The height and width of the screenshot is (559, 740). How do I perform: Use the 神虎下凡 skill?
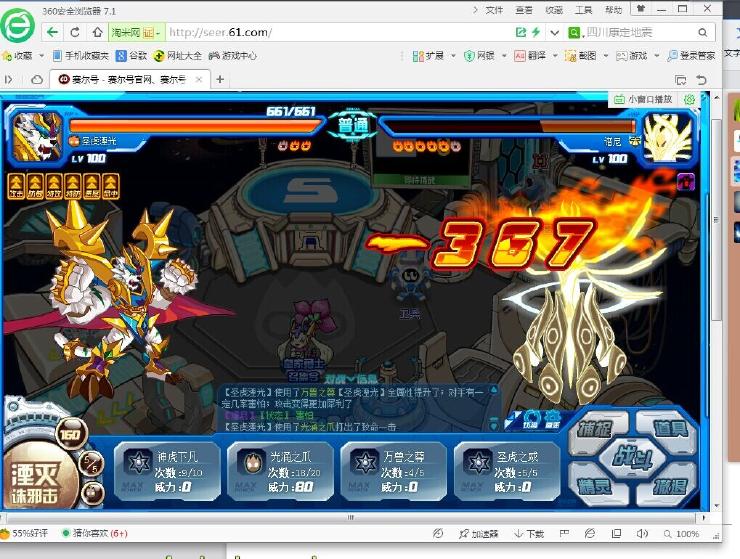168,471
